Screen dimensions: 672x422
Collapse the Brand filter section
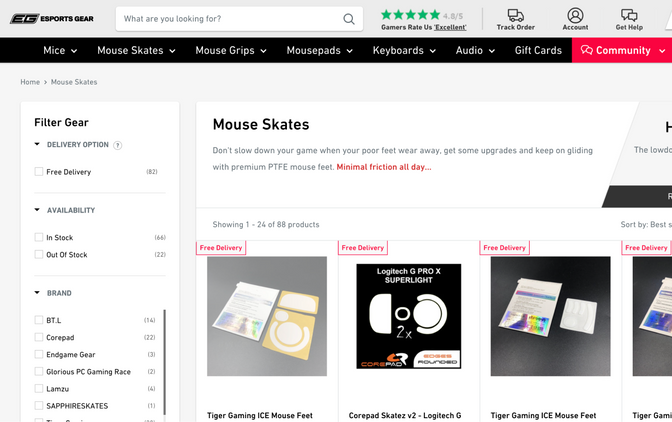point(38,293)
